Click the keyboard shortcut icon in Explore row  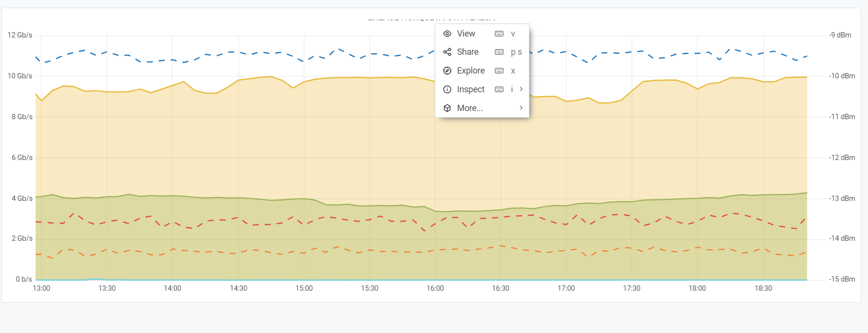coord(499,71)
